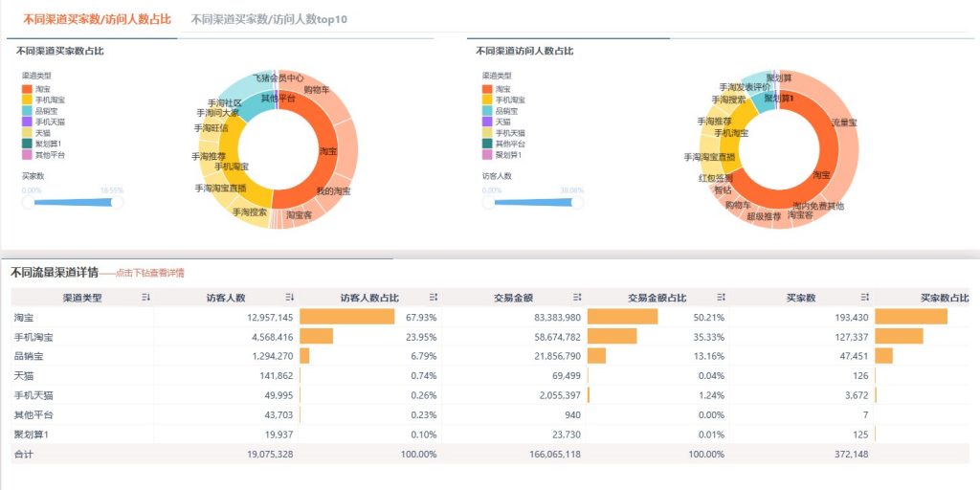Toggle 天猫 legend in 买家数占比 chart
Screen dimensions: 980x490
[35, 133]
